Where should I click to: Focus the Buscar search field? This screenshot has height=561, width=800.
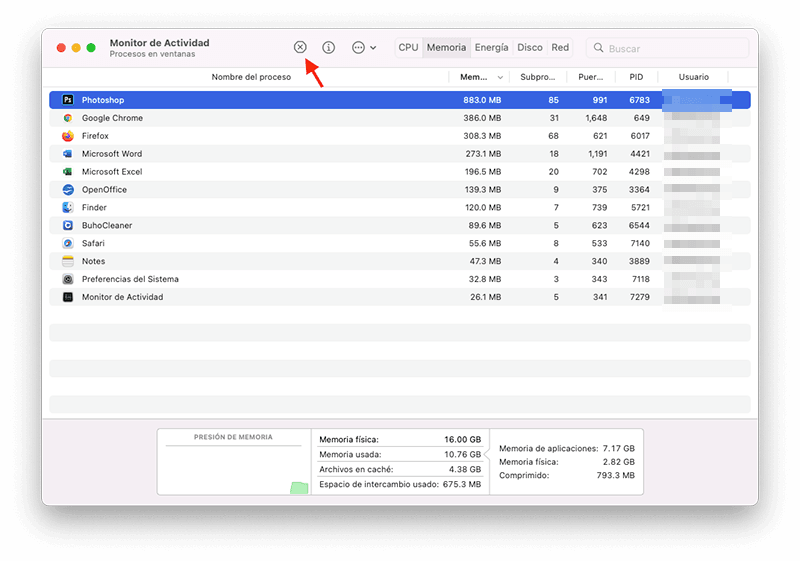[667, 48]
